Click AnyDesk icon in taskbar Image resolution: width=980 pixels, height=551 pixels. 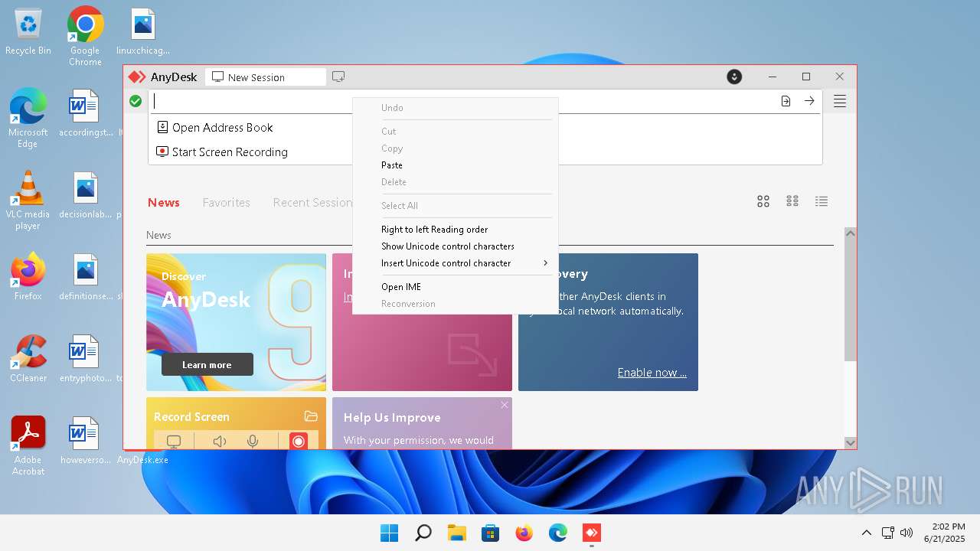point(591,533)
